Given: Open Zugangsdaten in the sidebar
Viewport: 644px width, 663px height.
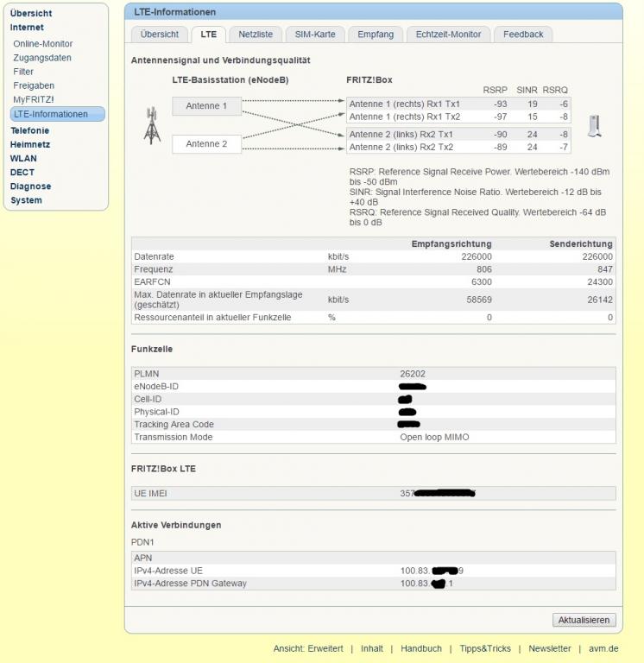Looking at the screenshot, I should coord(41,58).
